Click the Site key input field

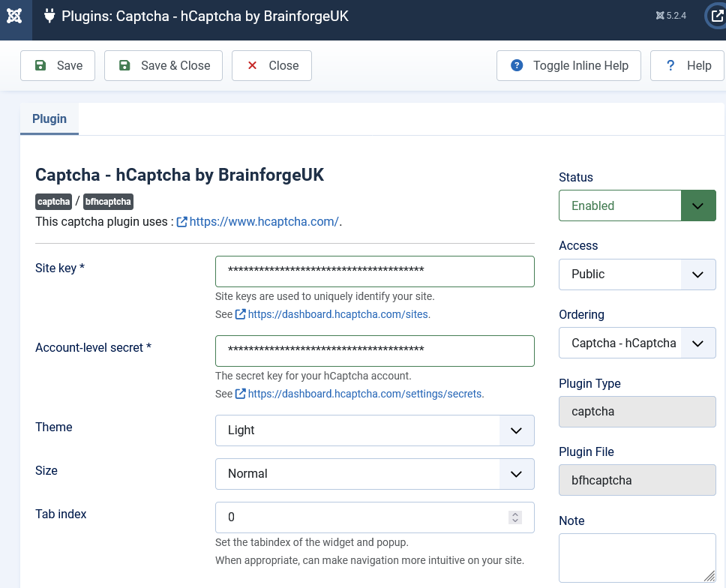[374, 271]
